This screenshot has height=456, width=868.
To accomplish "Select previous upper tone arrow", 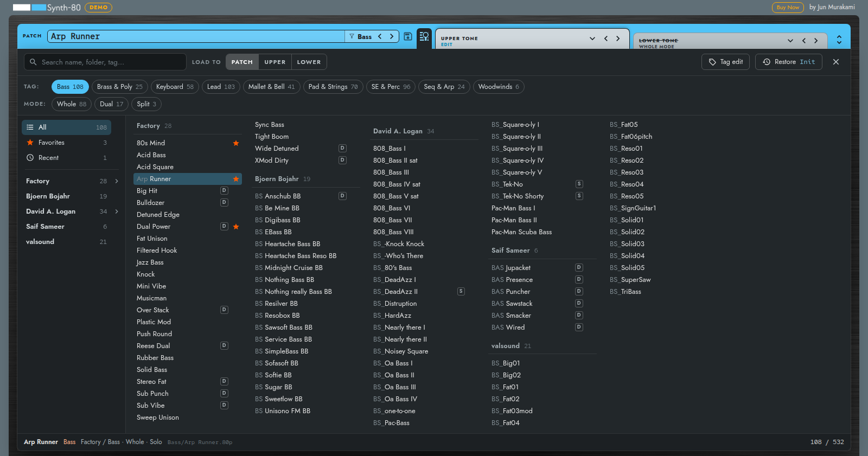I will click(606, 38).
